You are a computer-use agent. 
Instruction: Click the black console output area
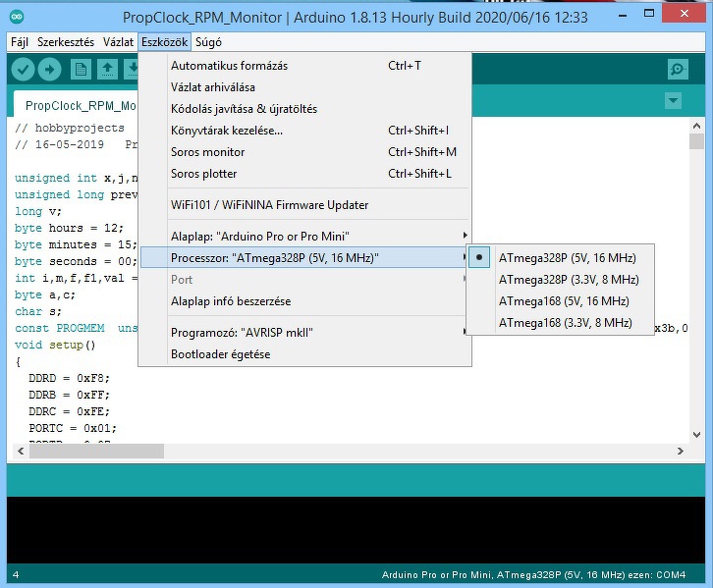click(356, 530)
